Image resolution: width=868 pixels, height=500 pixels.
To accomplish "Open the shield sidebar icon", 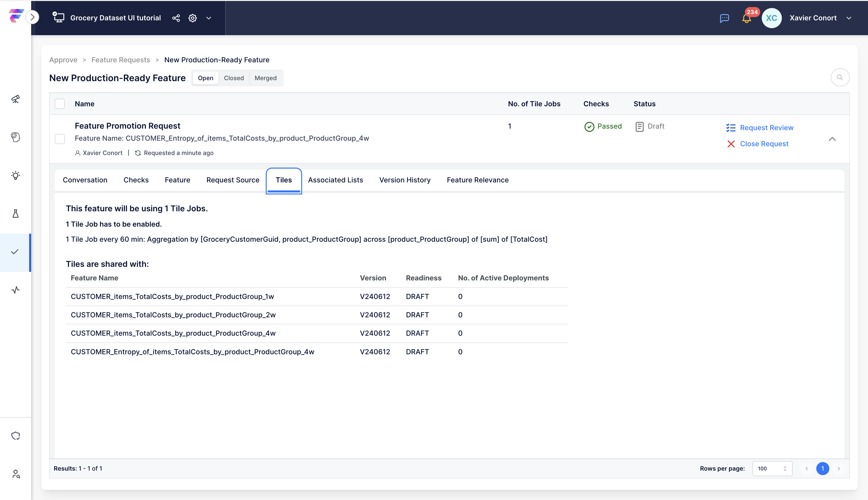I will pos(15,436).
